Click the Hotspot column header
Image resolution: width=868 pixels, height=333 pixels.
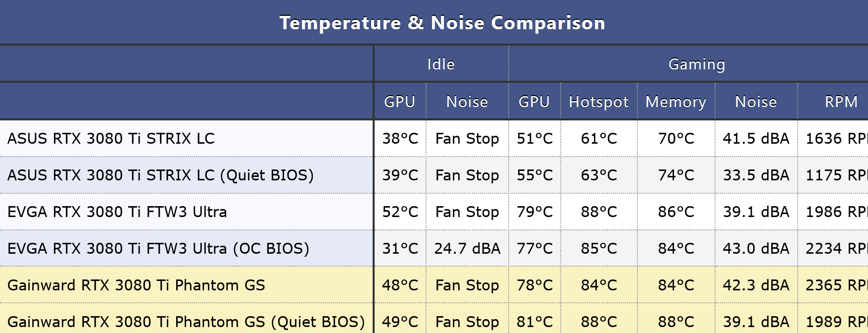(x=599, y=102)
